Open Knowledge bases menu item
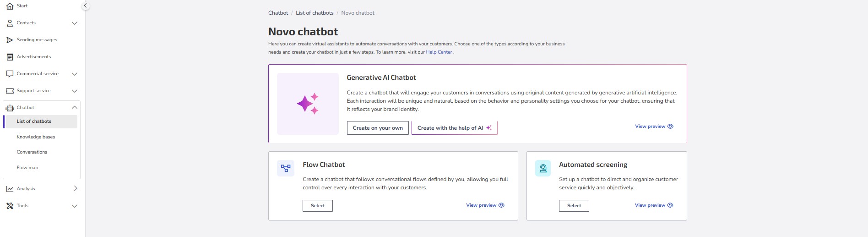Viewport: 868px width, 237px height. [36, 137]
